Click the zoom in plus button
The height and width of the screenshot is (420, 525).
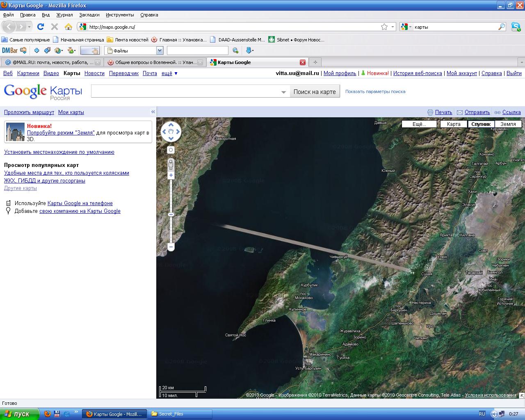(171, 176)
